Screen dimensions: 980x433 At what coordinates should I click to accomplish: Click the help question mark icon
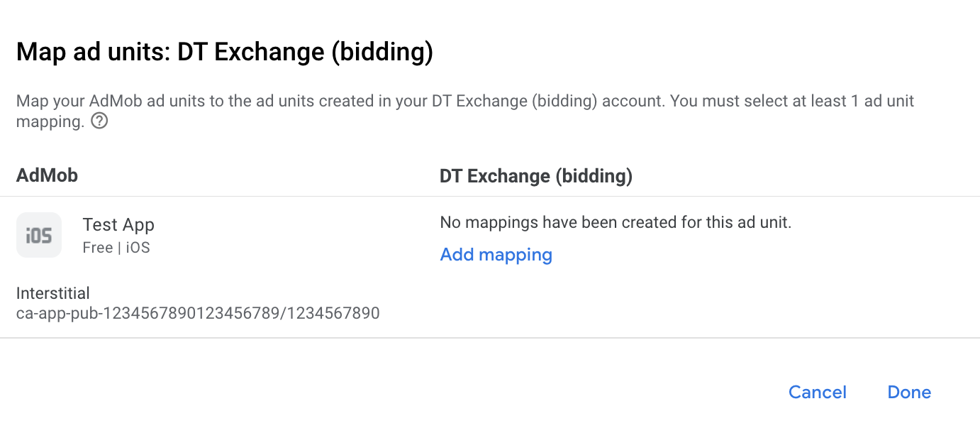100,121
